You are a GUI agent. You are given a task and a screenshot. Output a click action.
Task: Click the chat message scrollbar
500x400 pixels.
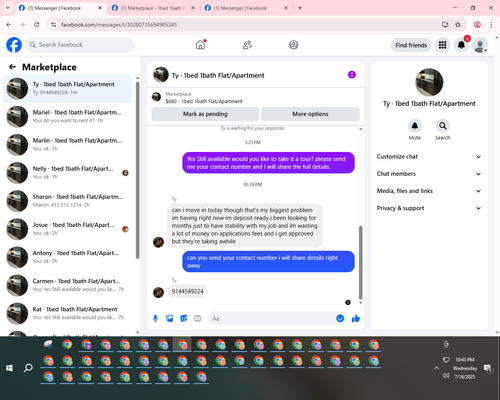(360, 263)
